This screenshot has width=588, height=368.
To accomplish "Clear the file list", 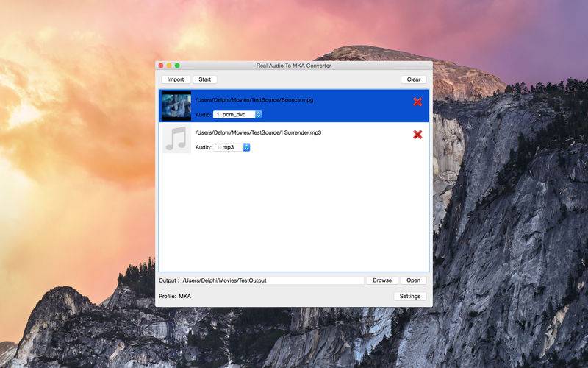I will 414,79.
